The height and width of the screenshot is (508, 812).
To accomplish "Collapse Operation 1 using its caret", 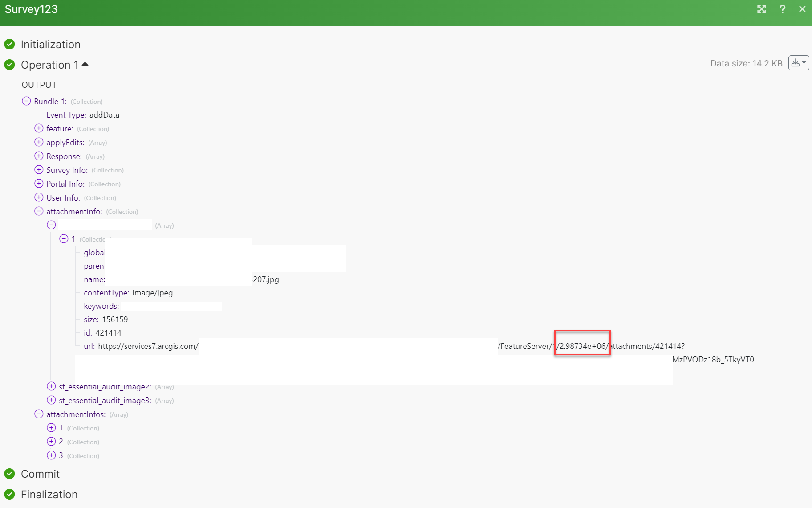I will pyautogui.click(x=85, y=64).
